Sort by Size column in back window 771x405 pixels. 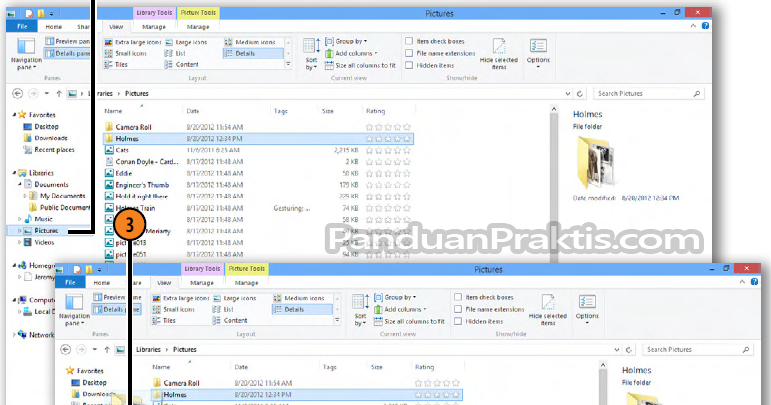[327, 111]
